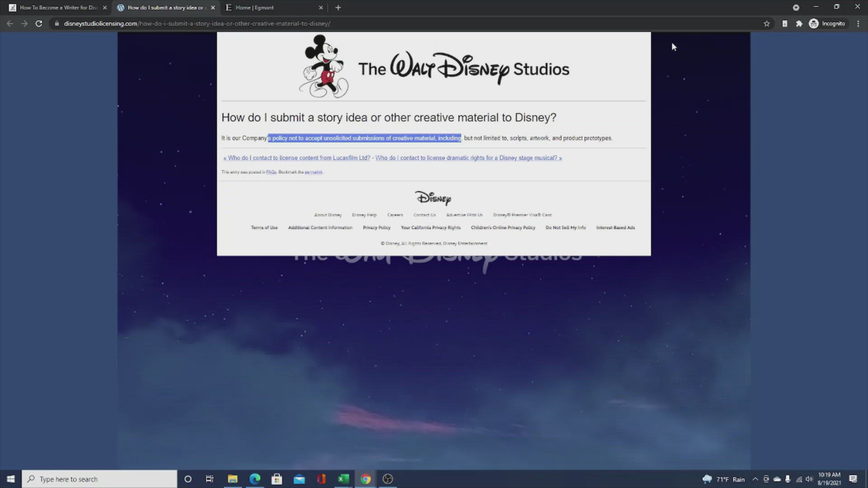
Task: Open the permalink link
Action: [313, 172]
